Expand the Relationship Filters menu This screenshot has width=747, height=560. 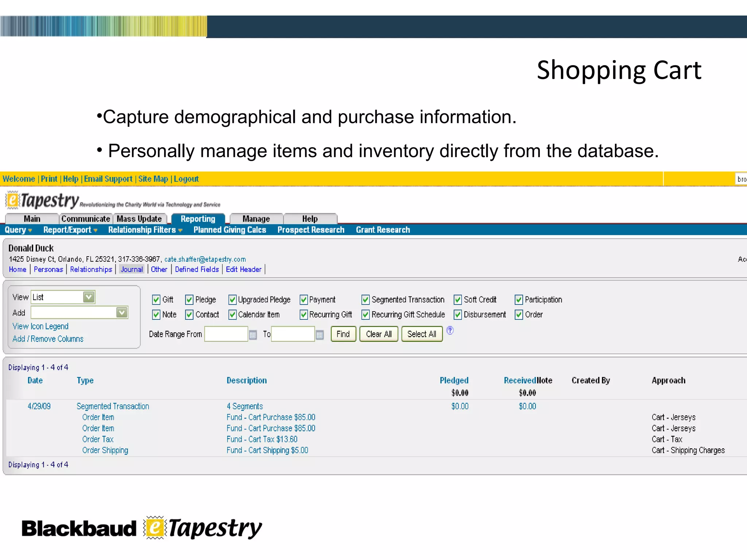(145, 230)
